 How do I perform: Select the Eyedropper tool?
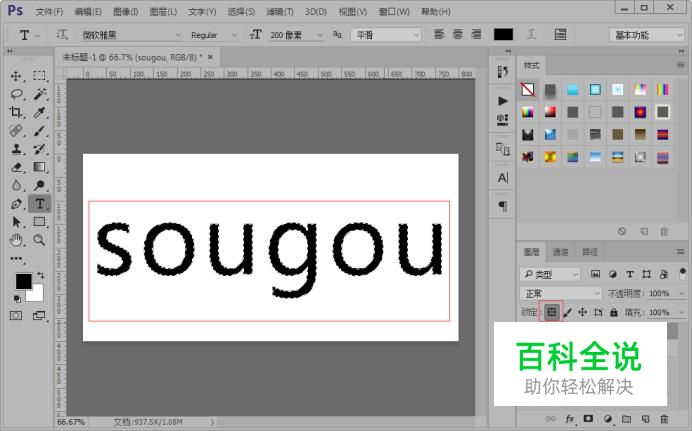click(39, 112)
